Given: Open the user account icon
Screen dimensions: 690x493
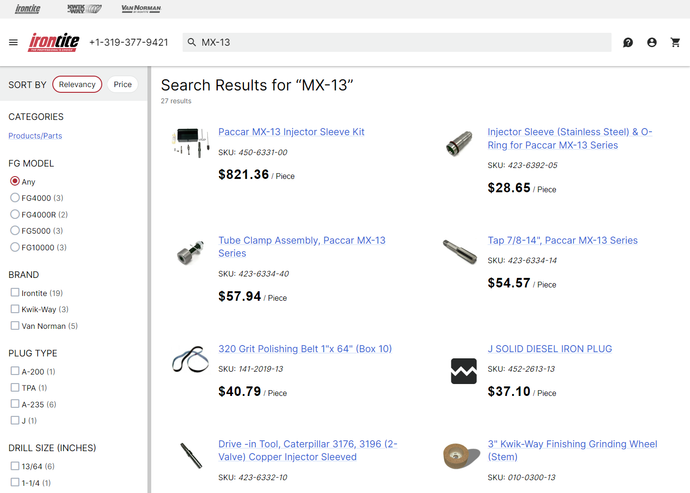Looking at the screenshot, I should (x=652, y=42).
